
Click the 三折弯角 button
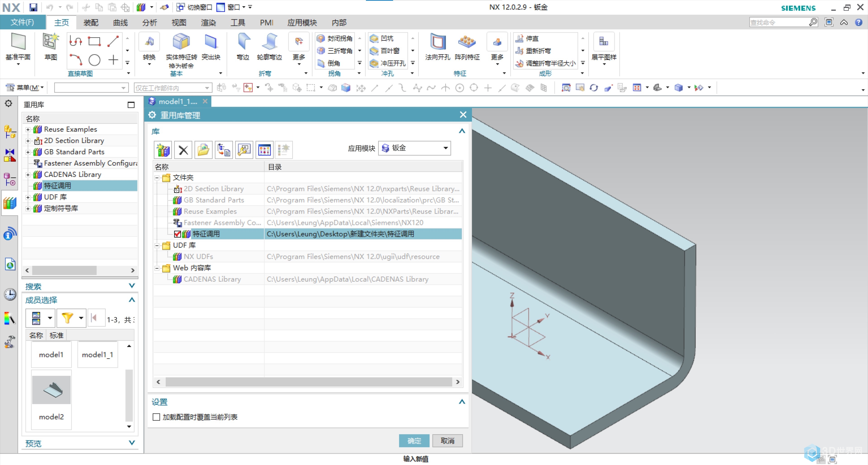coord(335,51)
